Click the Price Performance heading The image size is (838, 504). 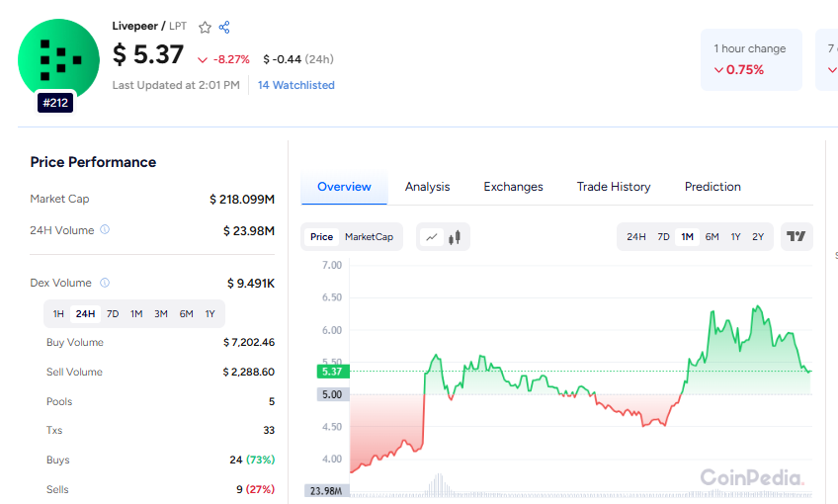93,162
